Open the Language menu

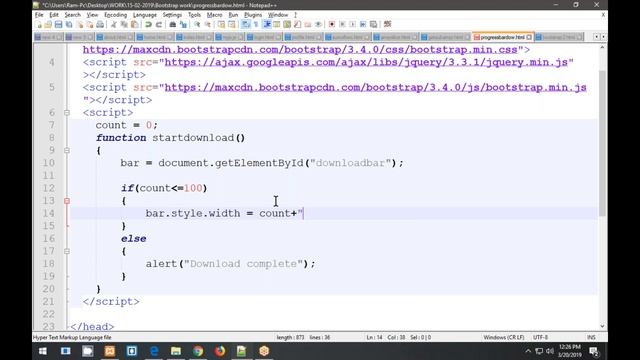pos(144,15)
